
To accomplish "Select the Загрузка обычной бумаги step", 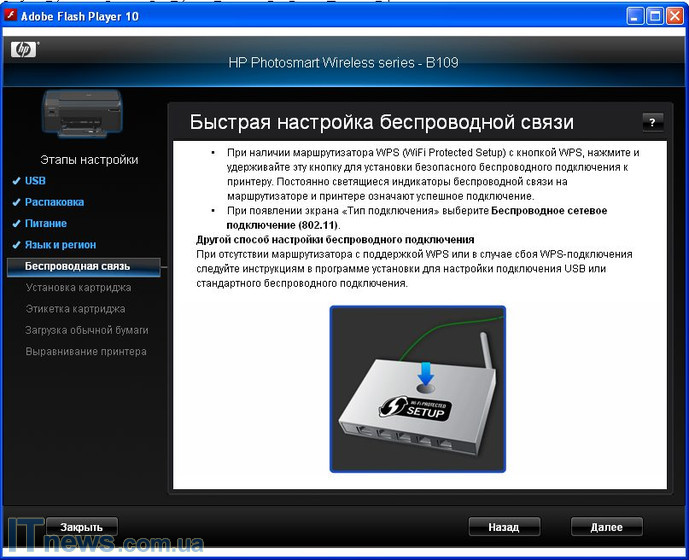I will click(x=87, y=330).
